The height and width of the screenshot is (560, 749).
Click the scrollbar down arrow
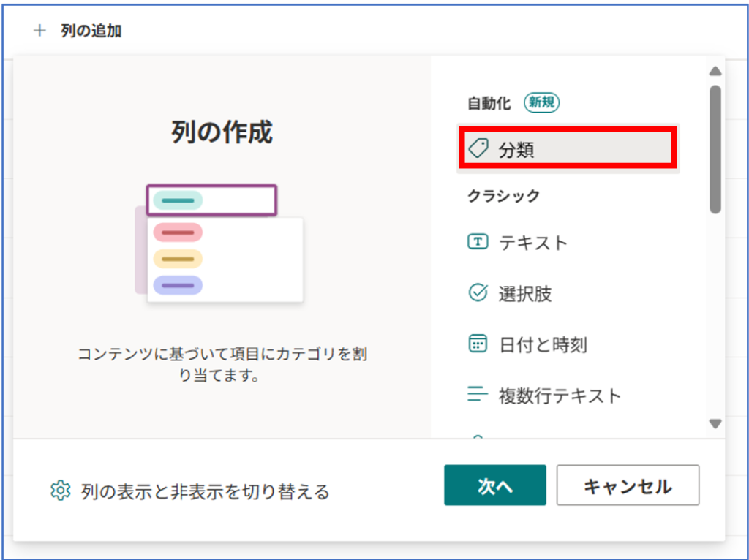tap(715, 424)
